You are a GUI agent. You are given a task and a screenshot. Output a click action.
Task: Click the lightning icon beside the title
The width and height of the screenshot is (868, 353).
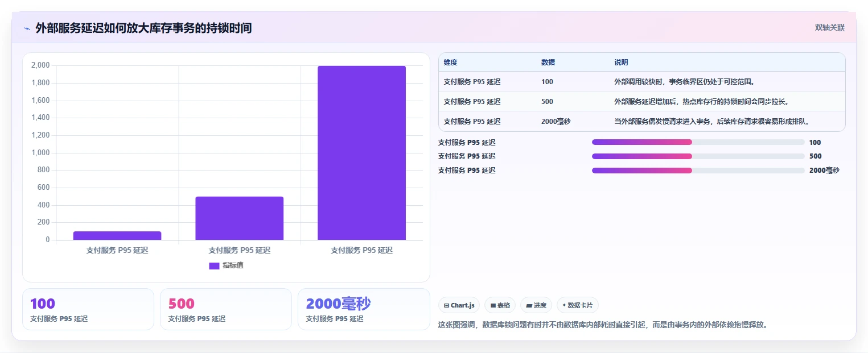tap(27, 28)
